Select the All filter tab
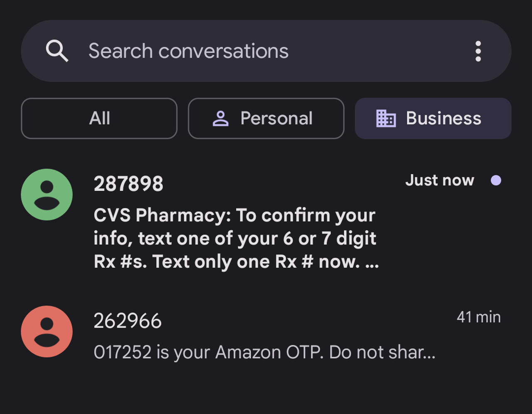 [x=99, y=118]
